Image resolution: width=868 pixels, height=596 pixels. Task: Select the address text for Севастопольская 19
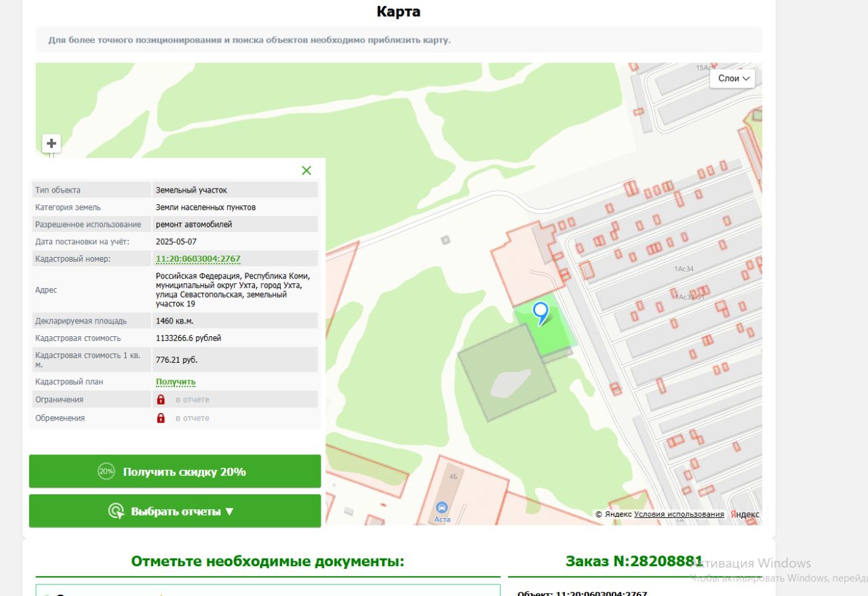[233, 290]
